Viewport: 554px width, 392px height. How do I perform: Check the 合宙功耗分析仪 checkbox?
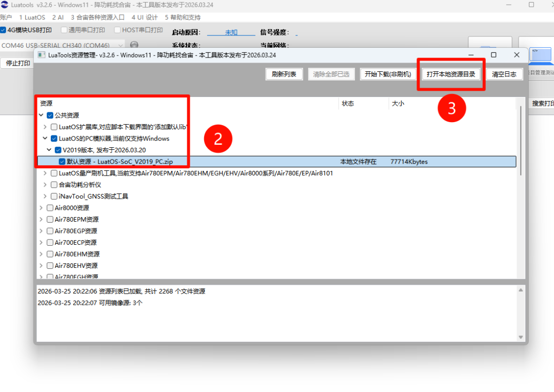[54, 185]
